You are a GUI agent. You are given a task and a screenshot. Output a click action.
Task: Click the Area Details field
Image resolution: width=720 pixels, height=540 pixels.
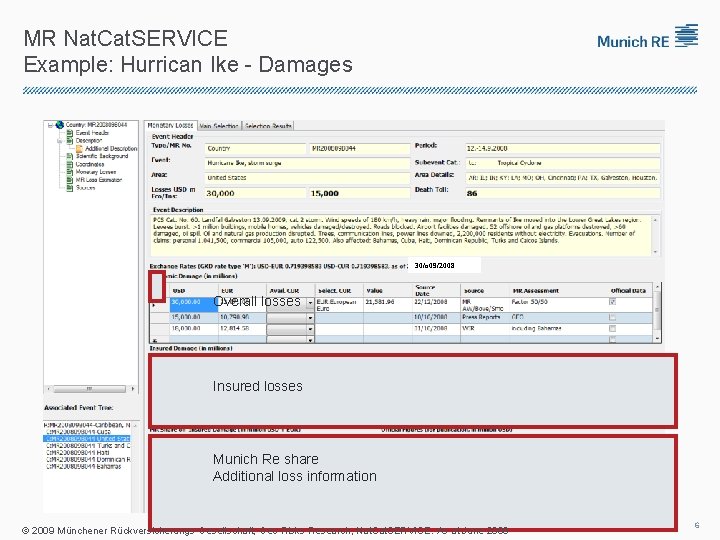(563, 178)
